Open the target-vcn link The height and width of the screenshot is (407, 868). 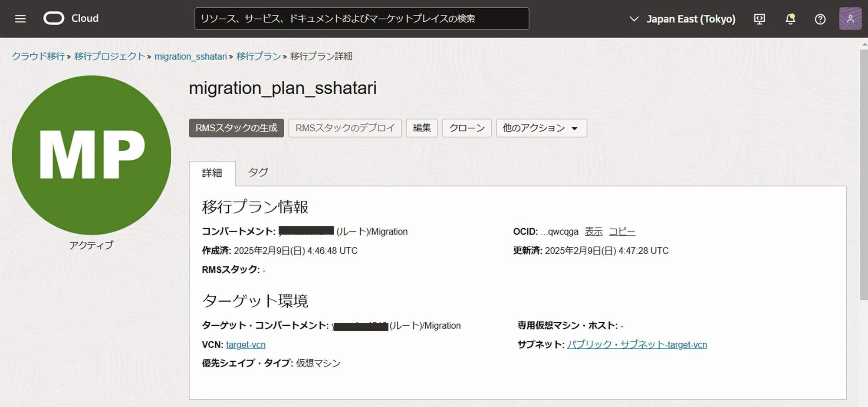246,345
